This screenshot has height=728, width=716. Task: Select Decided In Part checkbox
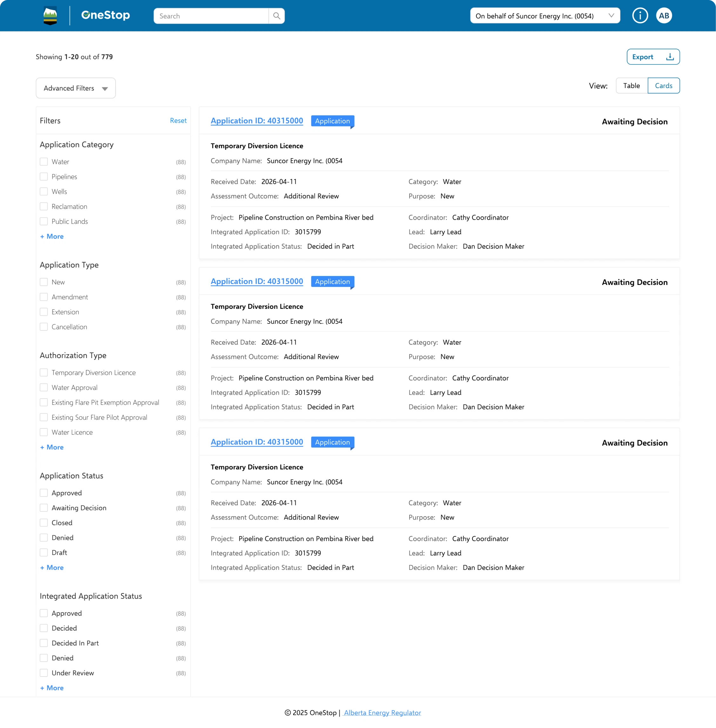click(x=44, y=643)
